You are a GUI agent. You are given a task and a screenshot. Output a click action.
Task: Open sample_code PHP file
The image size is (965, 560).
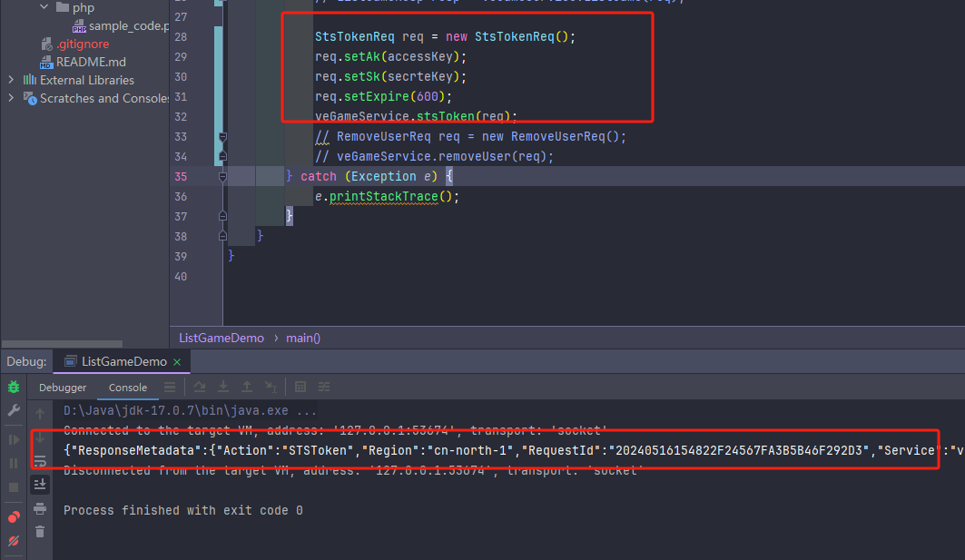tap(121, 25)
